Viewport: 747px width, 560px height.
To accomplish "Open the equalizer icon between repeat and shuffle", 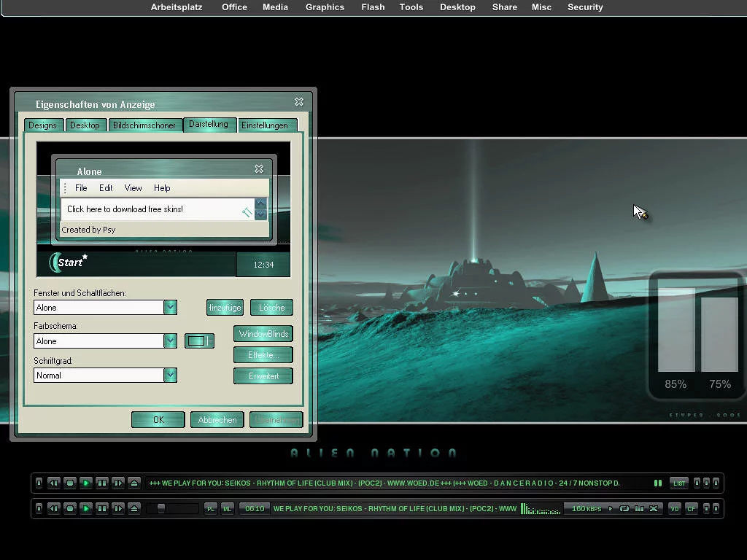I will point(639,508).
